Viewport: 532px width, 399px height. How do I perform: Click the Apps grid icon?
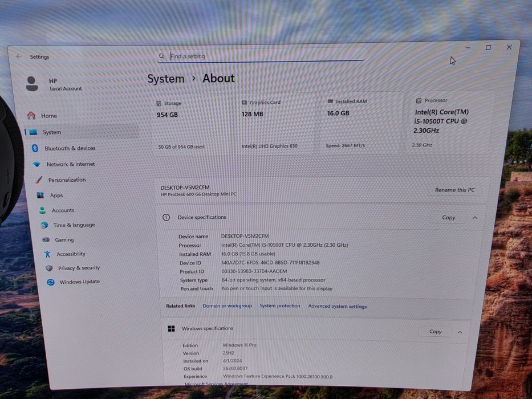(x=40, y=195)
